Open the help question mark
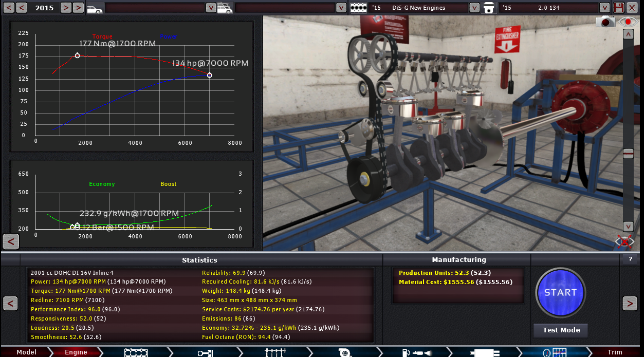 click(631, 259)
